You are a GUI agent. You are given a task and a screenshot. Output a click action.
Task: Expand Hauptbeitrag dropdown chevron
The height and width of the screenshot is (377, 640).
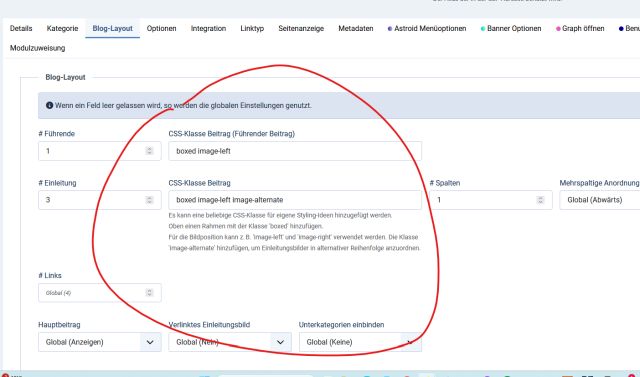[x=150, y=342]
